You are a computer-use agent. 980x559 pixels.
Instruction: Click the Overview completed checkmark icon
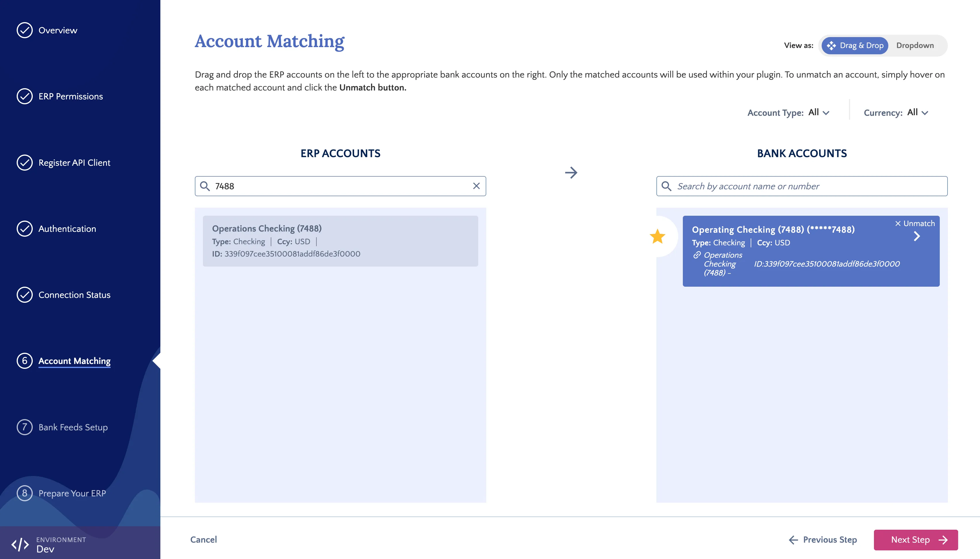25,30
